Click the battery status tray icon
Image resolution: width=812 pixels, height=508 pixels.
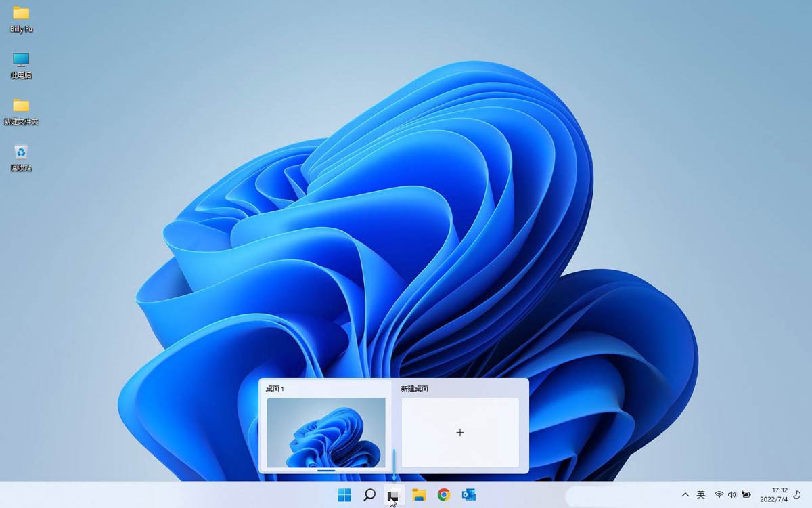[746, 495]
